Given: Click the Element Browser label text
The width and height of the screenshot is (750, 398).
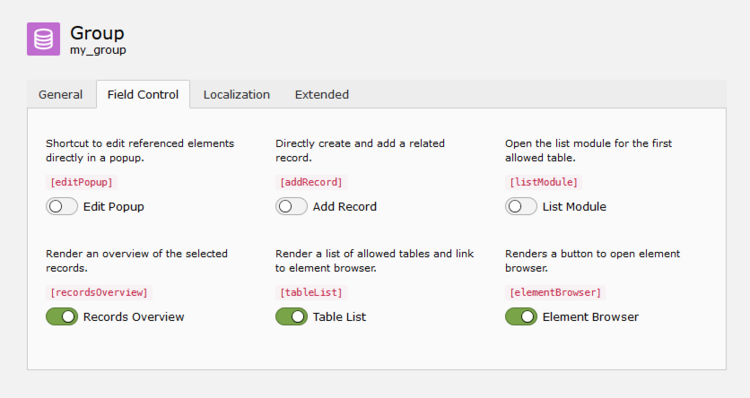Looking at the screenshot, I should tap(591, 317).
